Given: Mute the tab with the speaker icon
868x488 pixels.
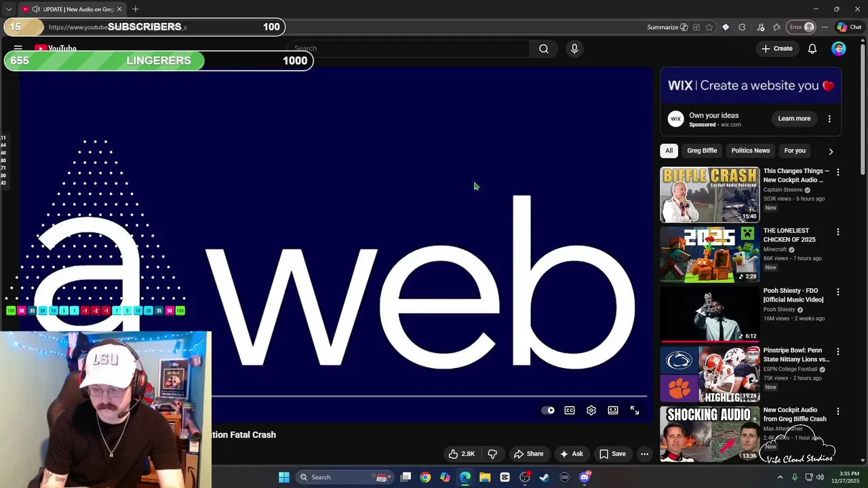Looking at the screenshot, I should click(36, 9).
